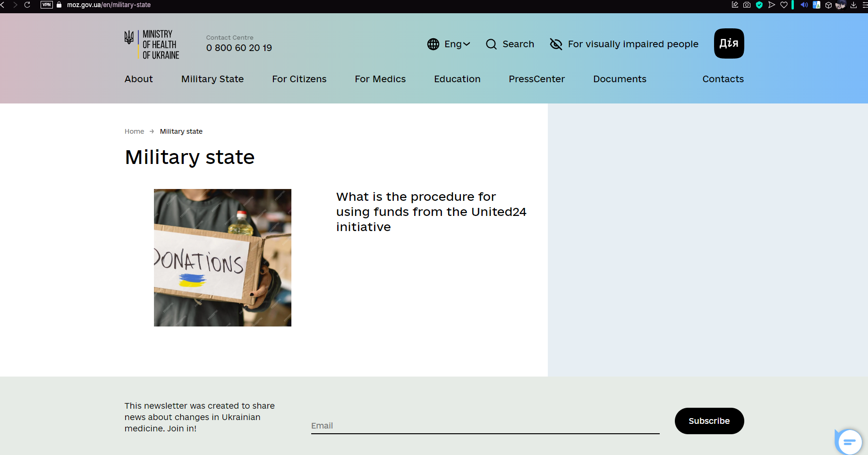868x455 pixels.
Task: Open the chat widget bubble
Action: 849,442
